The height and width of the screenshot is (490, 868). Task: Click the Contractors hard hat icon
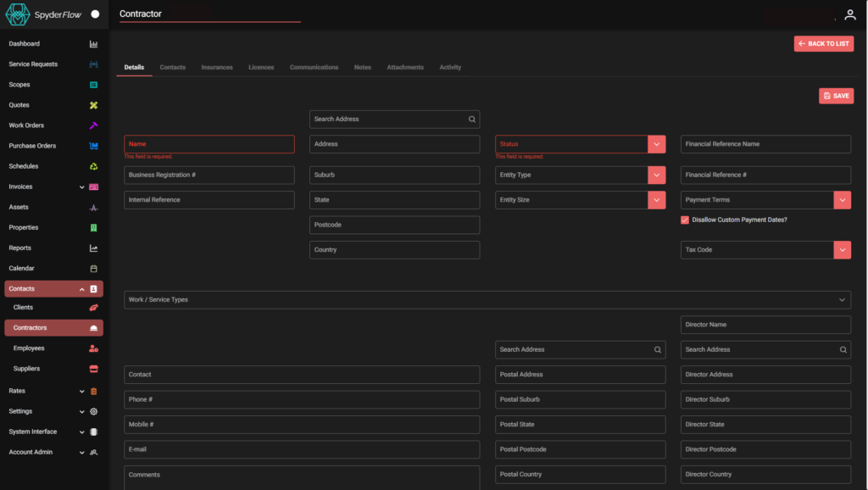93,328
